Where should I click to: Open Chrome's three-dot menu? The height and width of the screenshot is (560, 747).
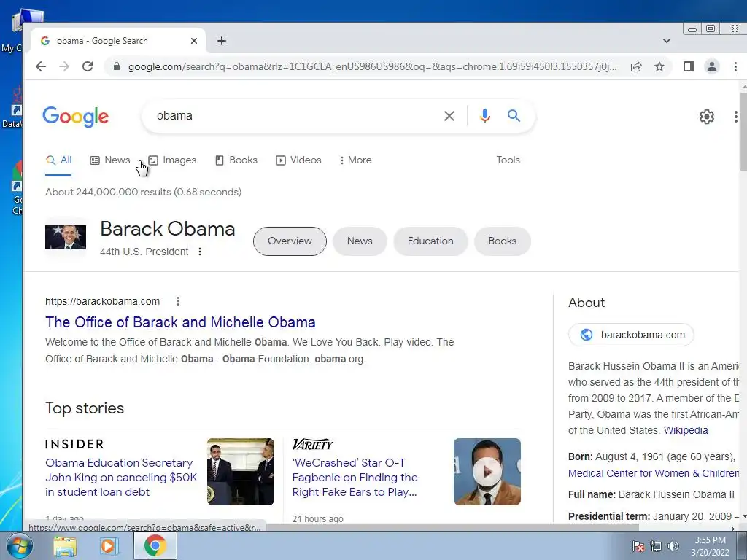tap(735, 66)
